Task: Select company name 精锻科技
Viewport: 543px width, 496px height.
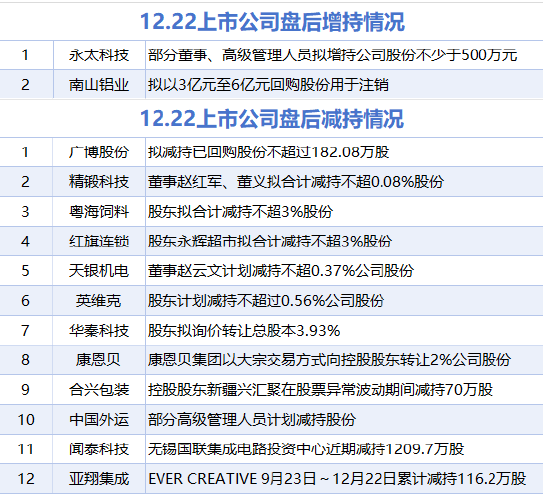Action: coord(99,182)
